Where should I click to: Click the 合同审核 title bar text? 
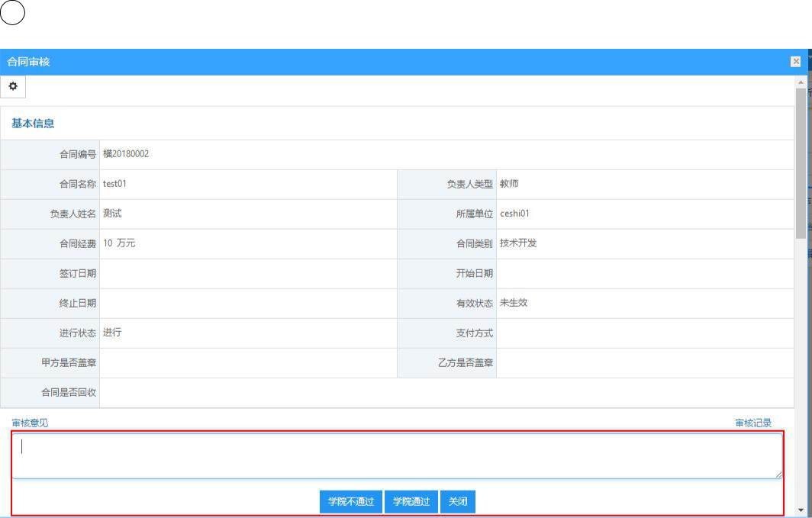coord(28,62)
